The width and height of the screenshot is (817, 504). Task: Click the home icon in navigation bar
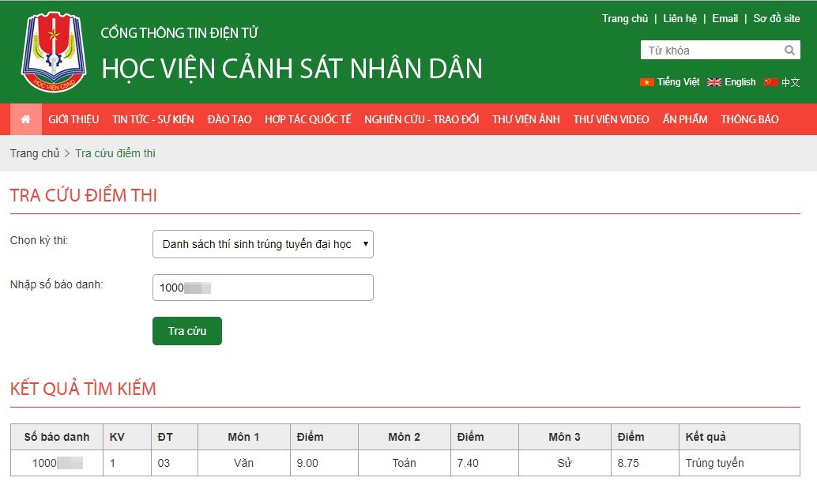[x=24, y=119]
